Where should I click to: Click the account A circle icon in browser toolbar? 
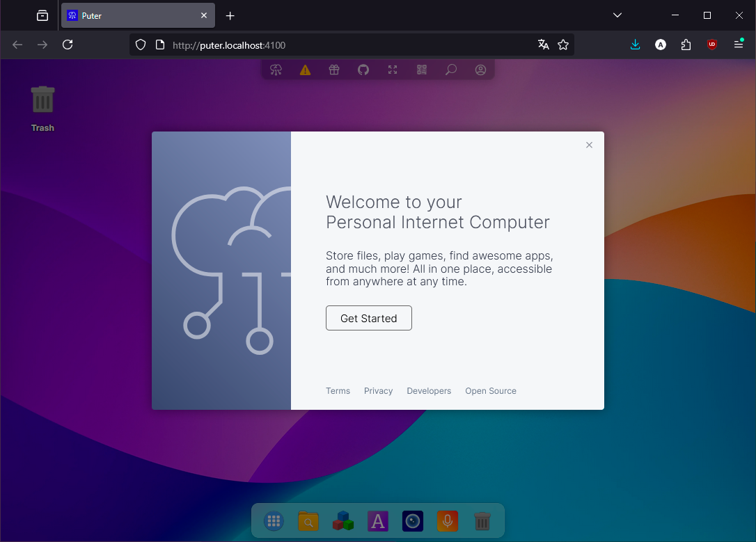661,45
